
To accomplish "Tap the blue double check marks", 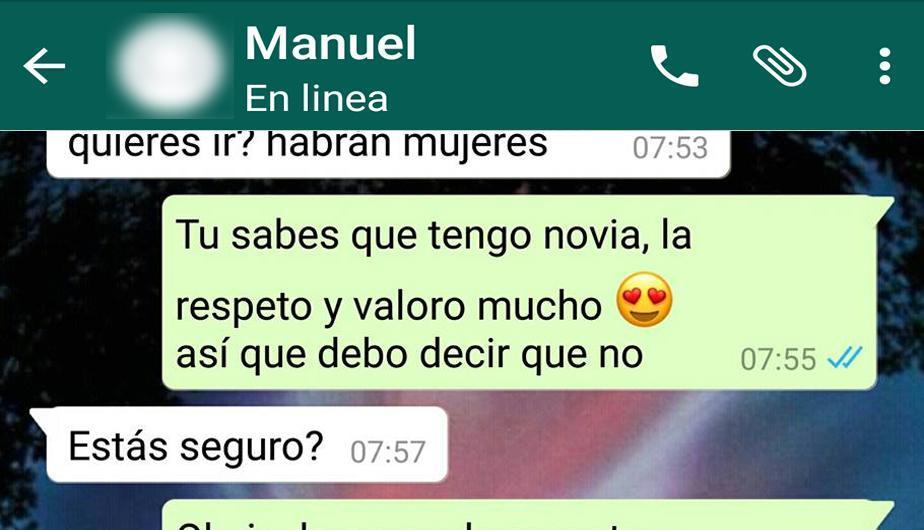I will point(844,357).
